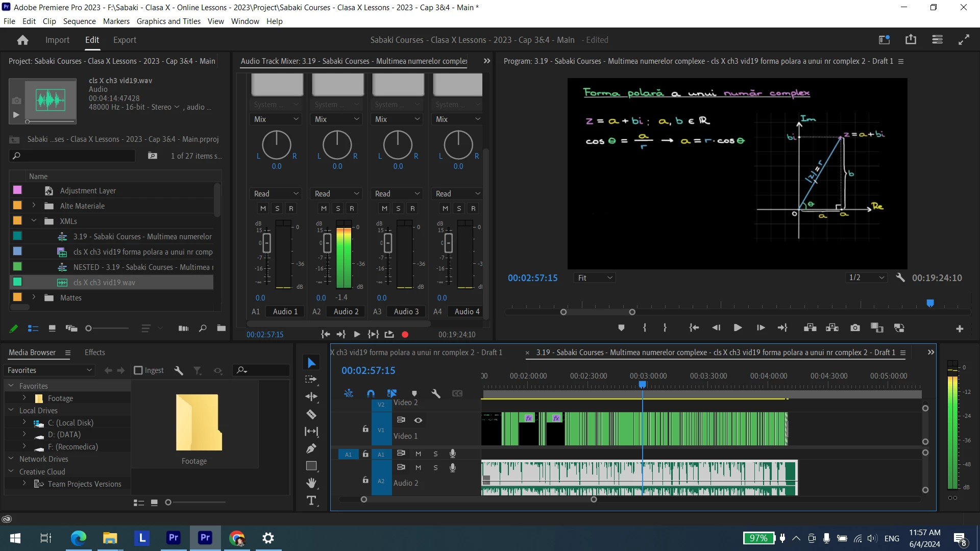Select the Ripple Edit tool

tap(311, 396)
